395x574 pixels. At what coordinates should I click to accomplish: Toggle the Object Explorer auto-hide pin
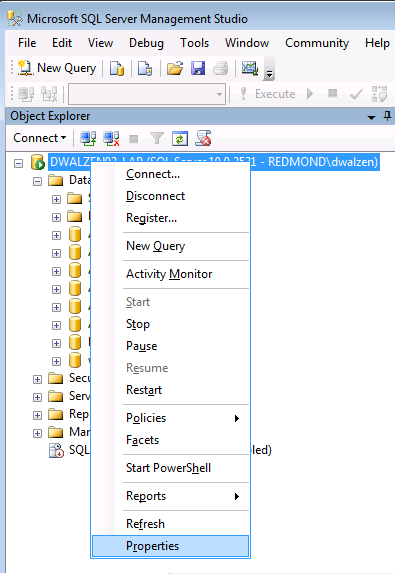(387, 116)
